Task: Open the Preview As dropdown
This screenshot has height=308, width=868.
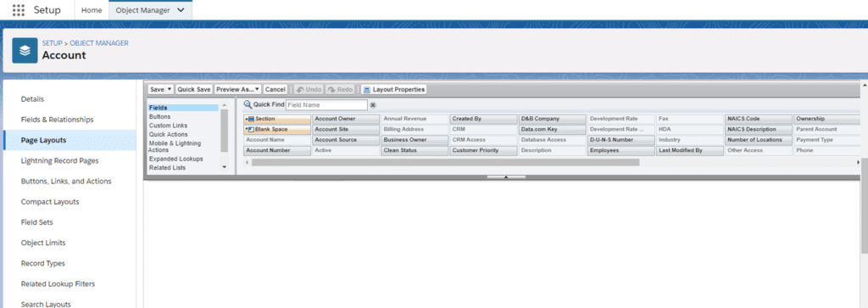Action: click(238, 89)
